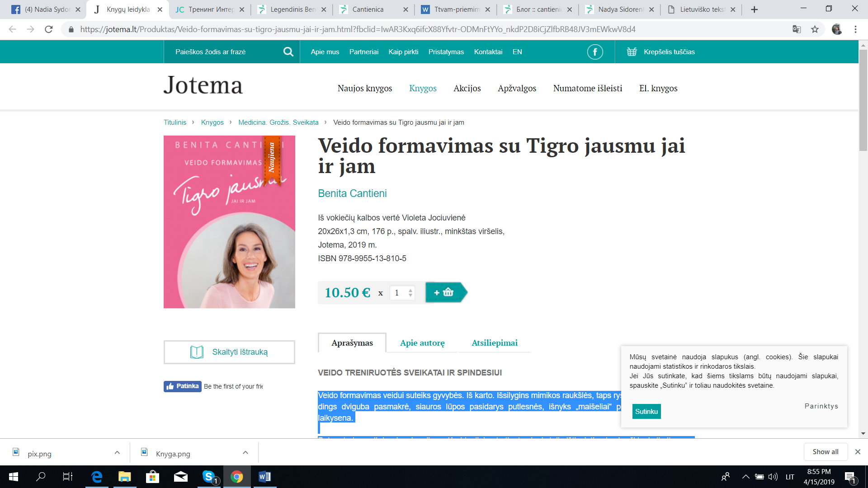Viewport: 868px width, 488px height.
Task: Open Microsoft Store from the taskbar
Action: [x=152, y=477]
